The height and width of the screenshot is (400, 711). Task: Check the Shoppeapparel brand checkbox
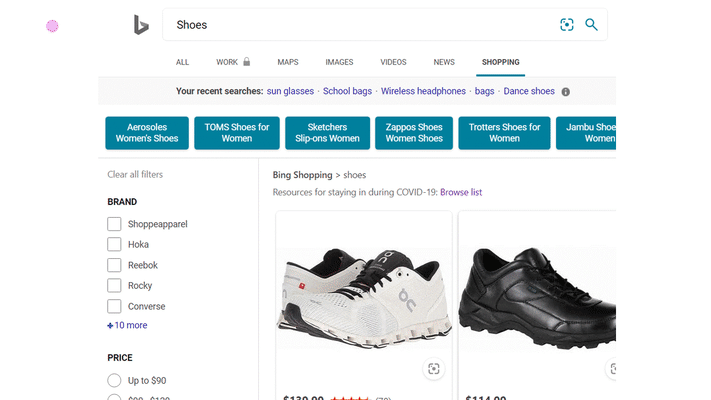click(x=114, y=224)
